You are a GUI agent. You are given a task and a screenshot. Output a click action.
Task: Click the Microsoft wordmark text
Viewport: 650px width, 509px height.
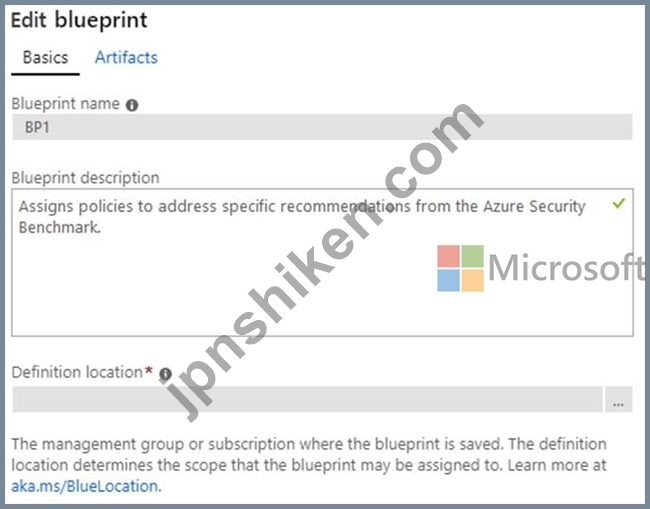566,268
